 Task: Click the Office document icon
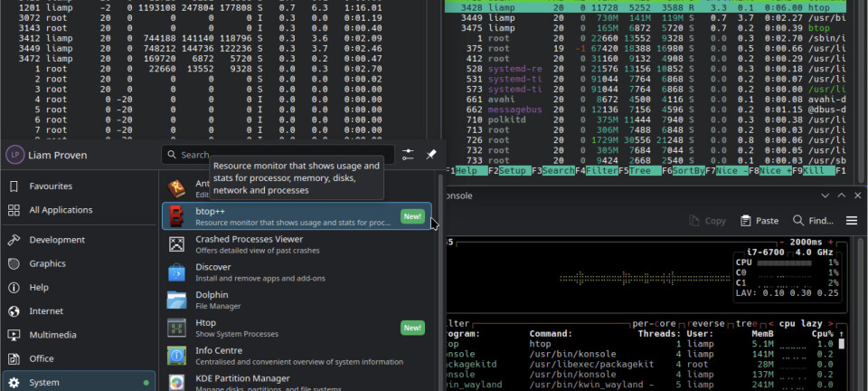pyautogui.click(x=14, y=359)
